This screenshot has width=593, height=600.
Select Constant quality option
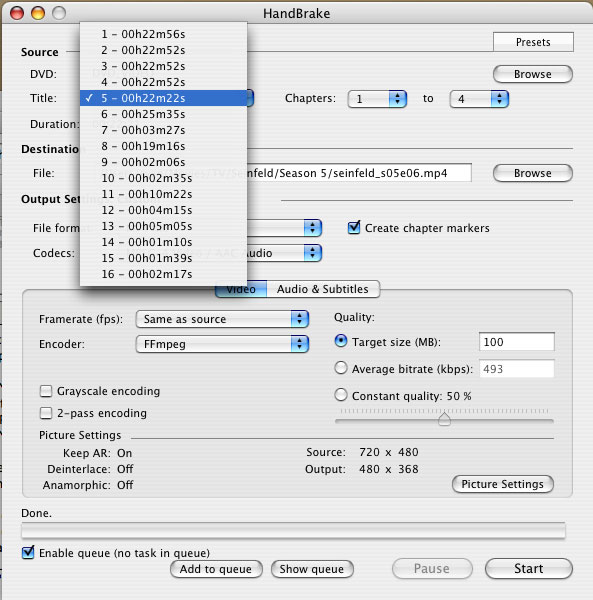[x=341, y=395]
